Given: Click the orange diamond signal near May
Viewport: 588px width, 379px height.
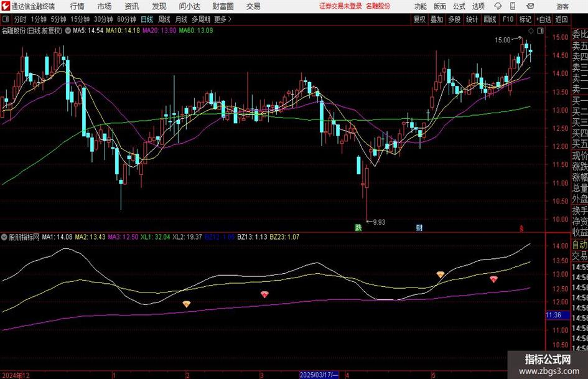Looking at the screenshot, I should (441, 274).
